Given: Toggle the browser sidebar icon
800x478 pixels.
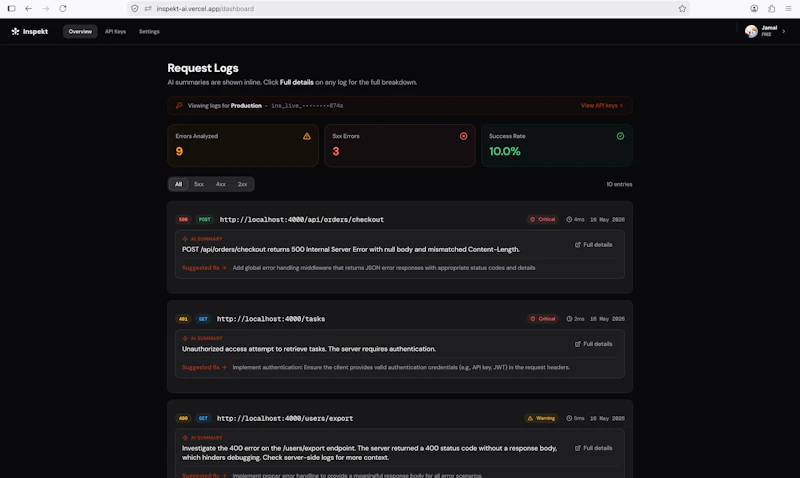Looking at the screenshot, I should (x=11, y=9).
